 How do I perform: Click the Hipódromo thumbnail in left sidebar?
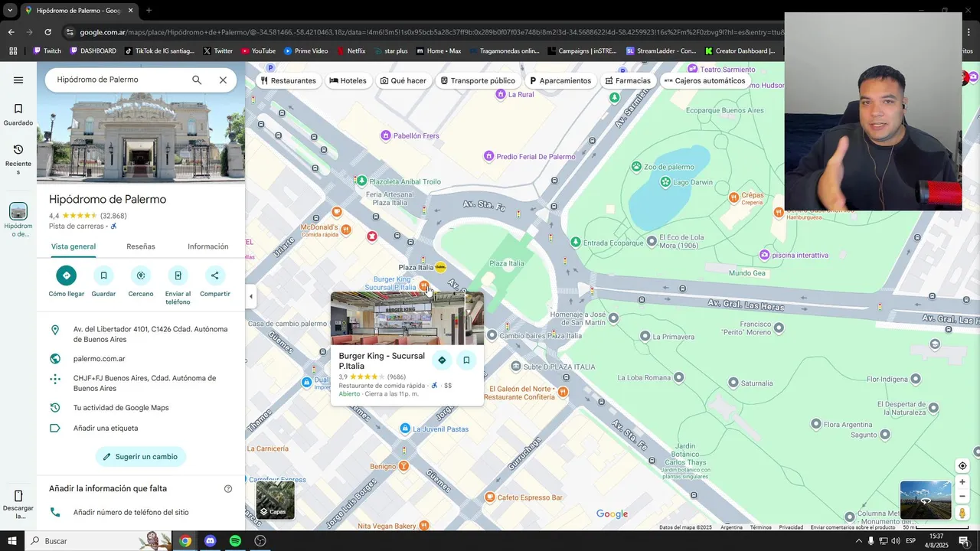[x=18, y=212]
